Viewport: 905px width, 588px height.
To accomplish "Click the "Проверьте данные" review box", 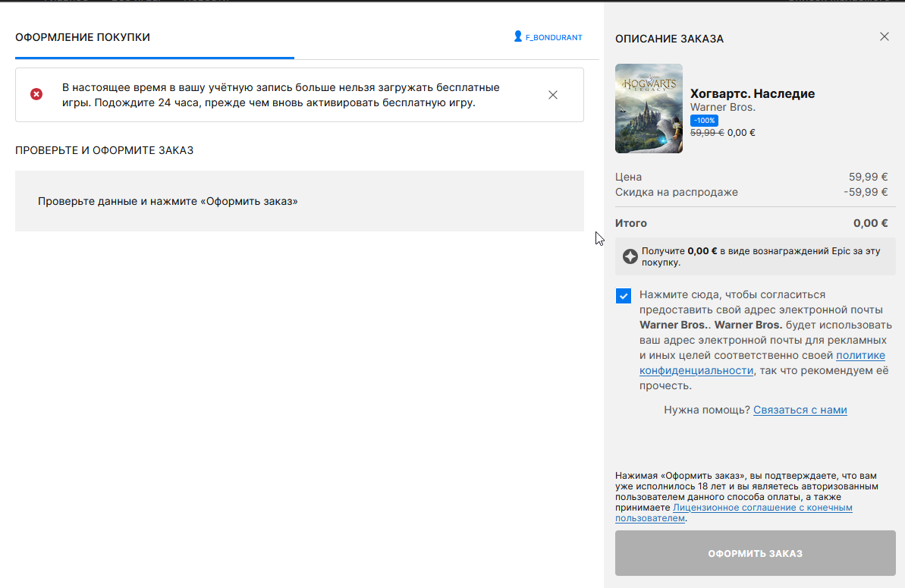I will coord(299,201).
